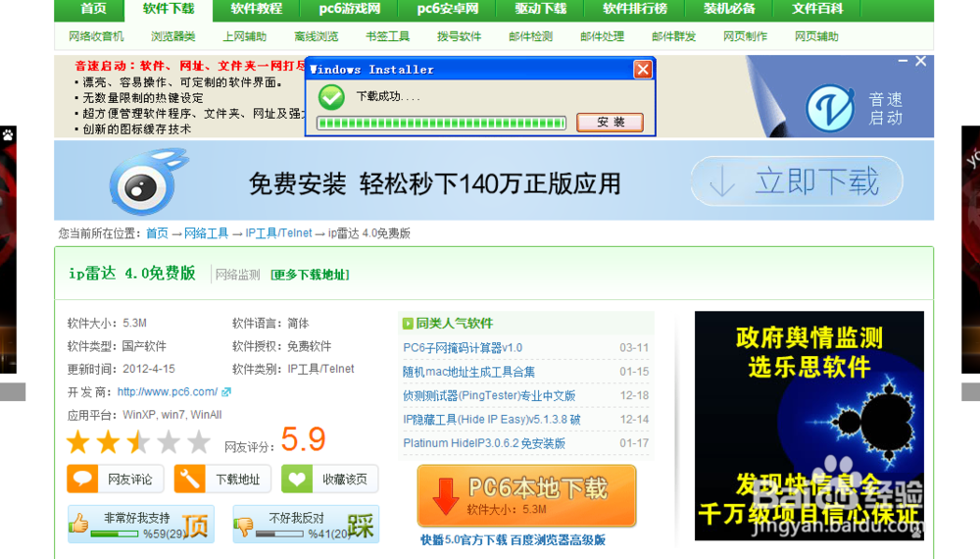The image size is (980, 559).
Task: Click the thumbs-down hand icon
Action: point(244,526)
